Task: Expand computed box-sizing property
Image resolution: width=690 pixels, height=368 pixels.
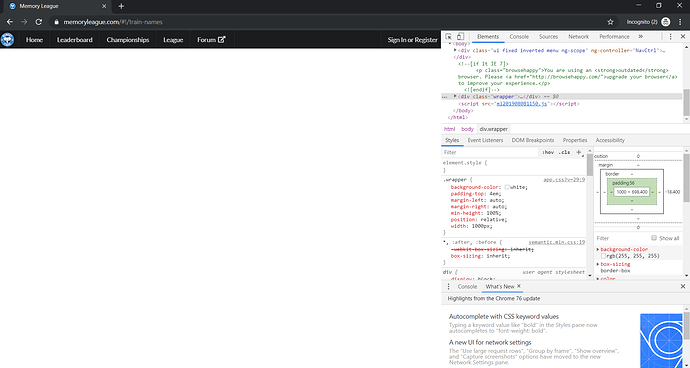Action: pos(598,264)
